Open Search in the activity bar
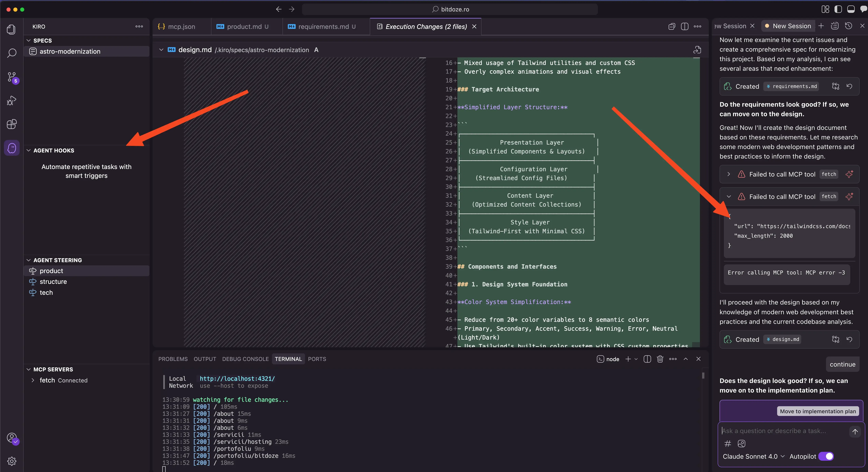This screenshot has width=868, height=472. (x=11, y=53)
